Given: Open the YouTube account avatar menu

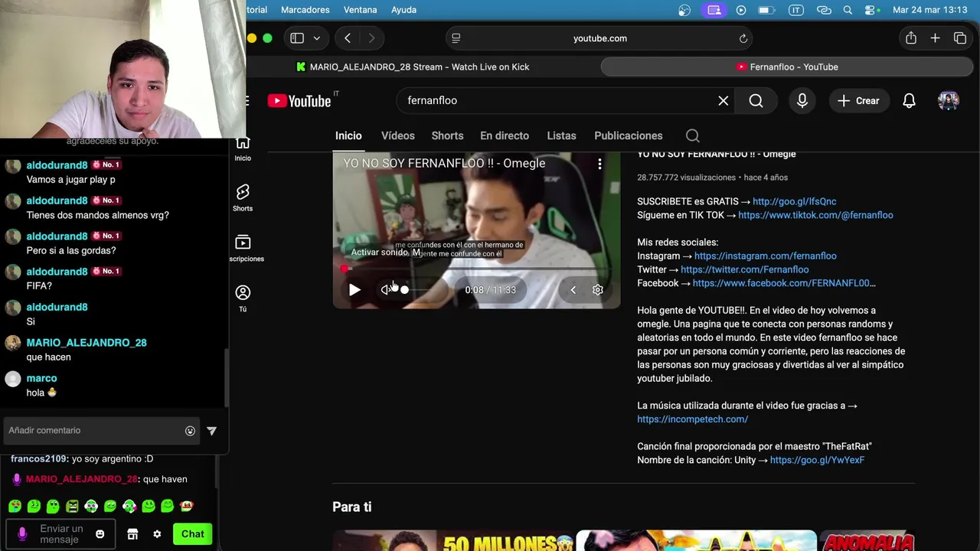Looking at the screenshot, I should click(x=948, y=100).
